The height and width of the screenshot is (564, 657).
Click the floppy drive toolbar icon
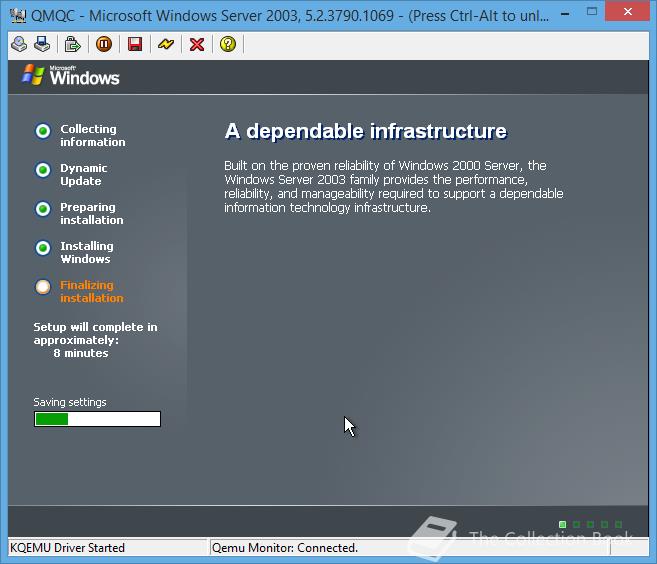click(x=42, y=44)
